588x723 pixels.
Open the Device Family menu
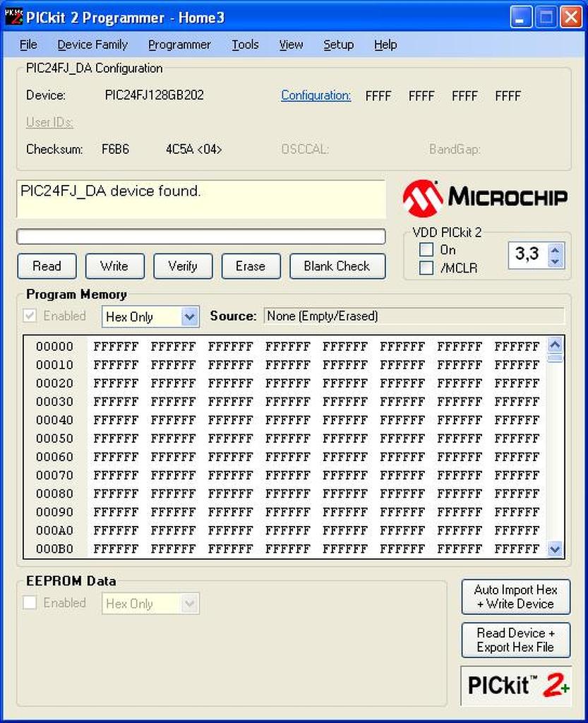[92, 44]
